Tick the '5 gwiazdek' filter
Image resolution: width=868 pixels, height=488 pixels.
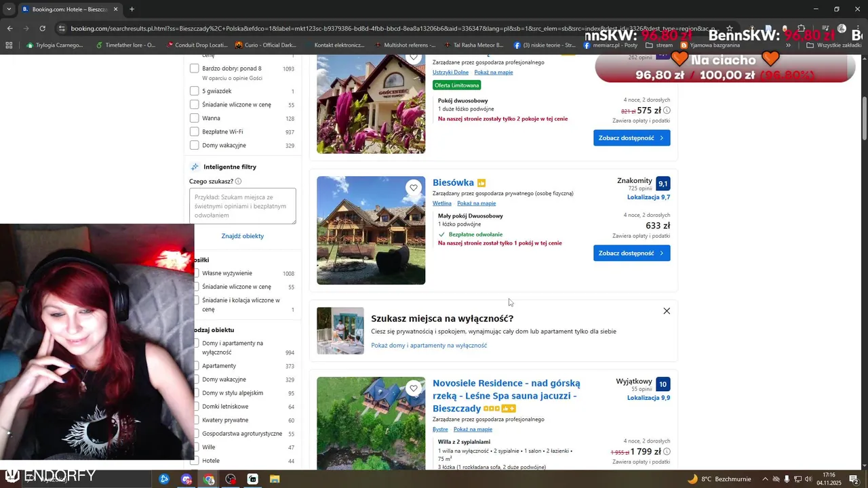[x=195, y=91]
